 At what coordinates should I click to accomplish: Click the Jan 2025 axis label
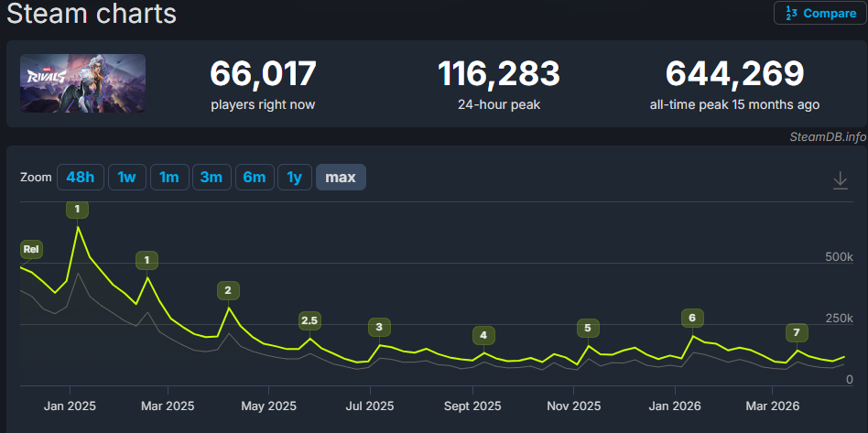click(x=70, y=406)
